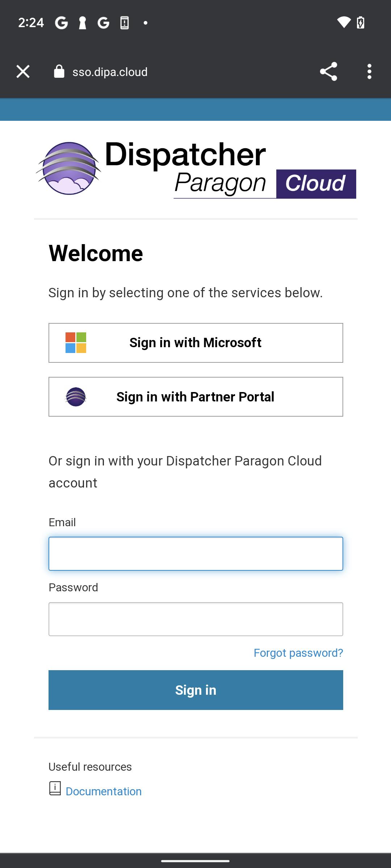Viewport: 391px width, 868px height.
Task: Tap the battery charging status icon
Action: [361, 22]
